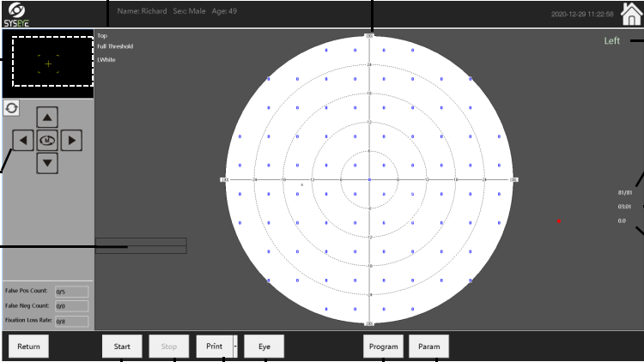Click the Print button

click(214, 347)
